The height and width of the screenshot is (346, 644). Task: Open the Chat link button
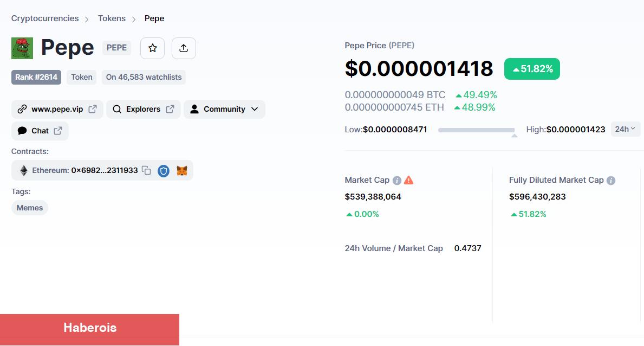40,131
